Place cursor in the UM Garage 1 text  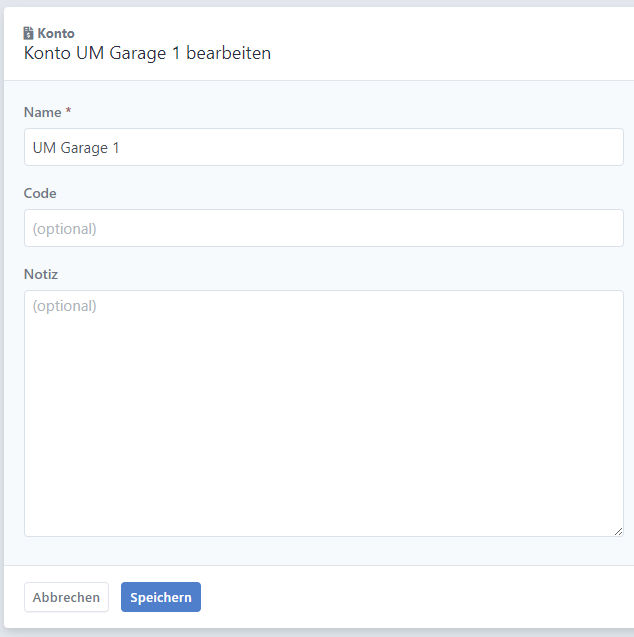point(76,148)
